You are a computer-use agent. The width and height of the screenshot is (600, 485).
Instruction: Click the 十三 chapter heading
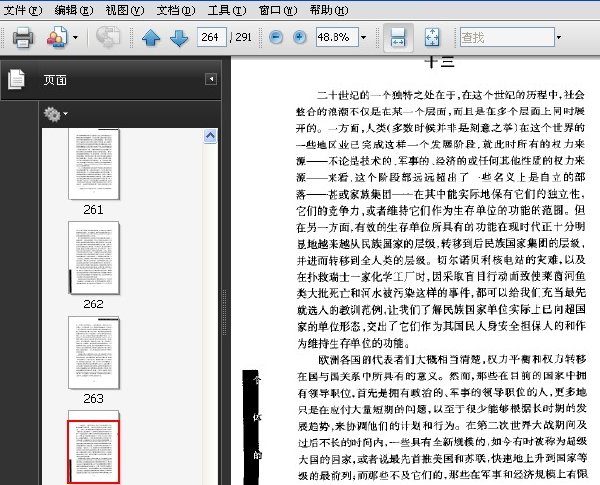tap(440, 62)
